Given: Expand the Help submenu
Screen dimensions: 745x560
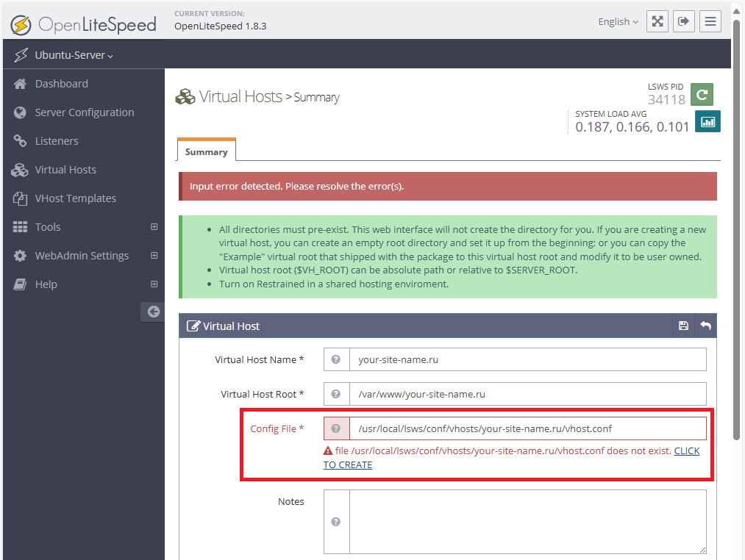Looking at the screenshot, I should tap(154, 284).
